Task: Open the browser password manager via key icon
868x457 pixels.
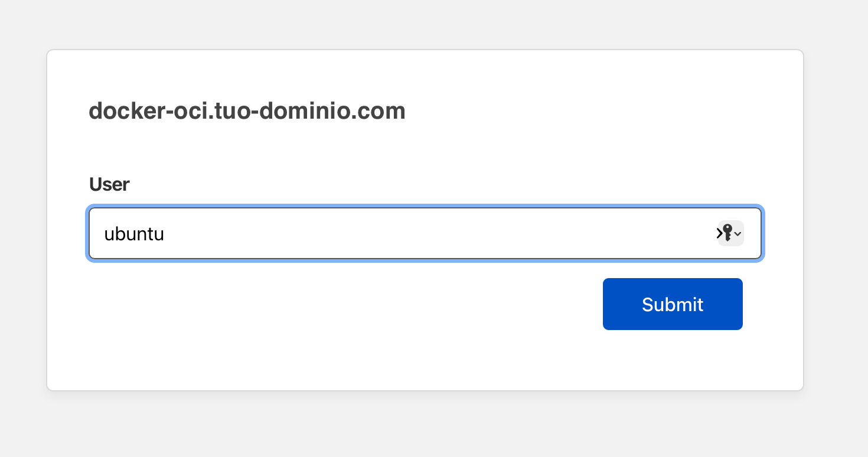Action: click(x=727, y=233)
